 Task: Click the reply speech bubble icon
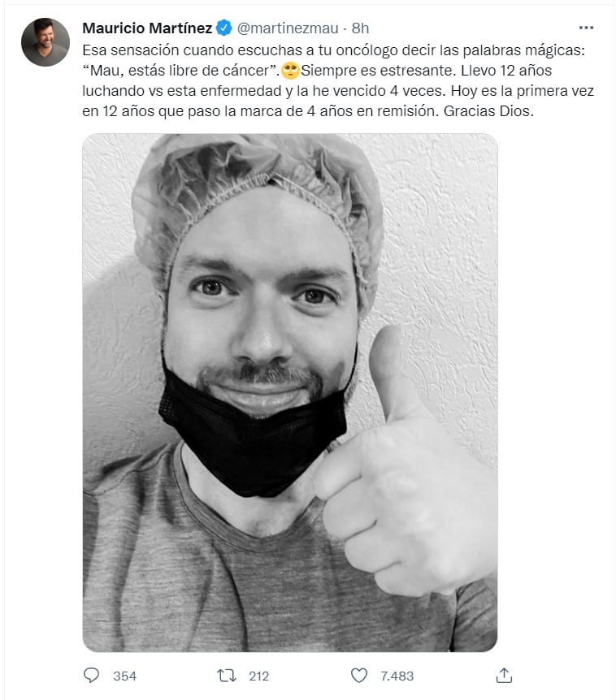click(92, 675)
